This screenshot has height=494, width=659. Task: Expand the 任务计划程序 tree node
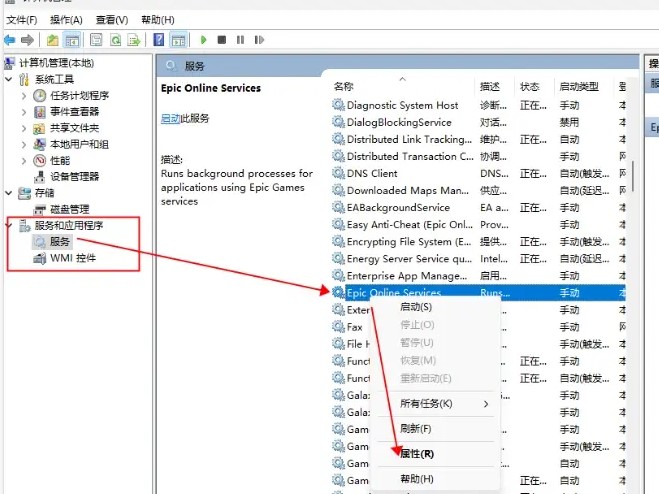(25, 96)
